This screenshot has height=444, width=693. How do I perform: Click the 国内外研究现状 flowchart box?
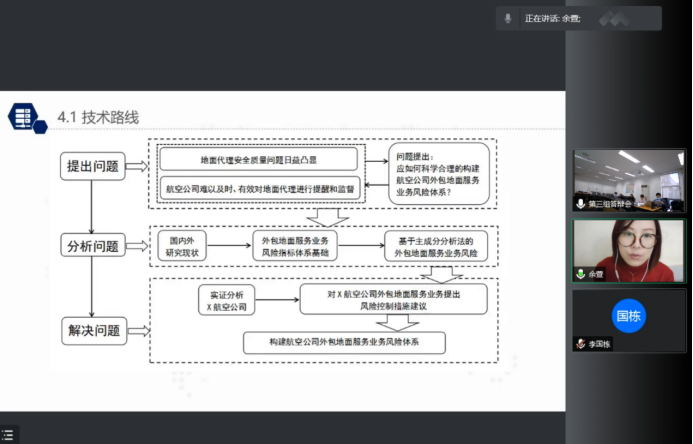187,246
